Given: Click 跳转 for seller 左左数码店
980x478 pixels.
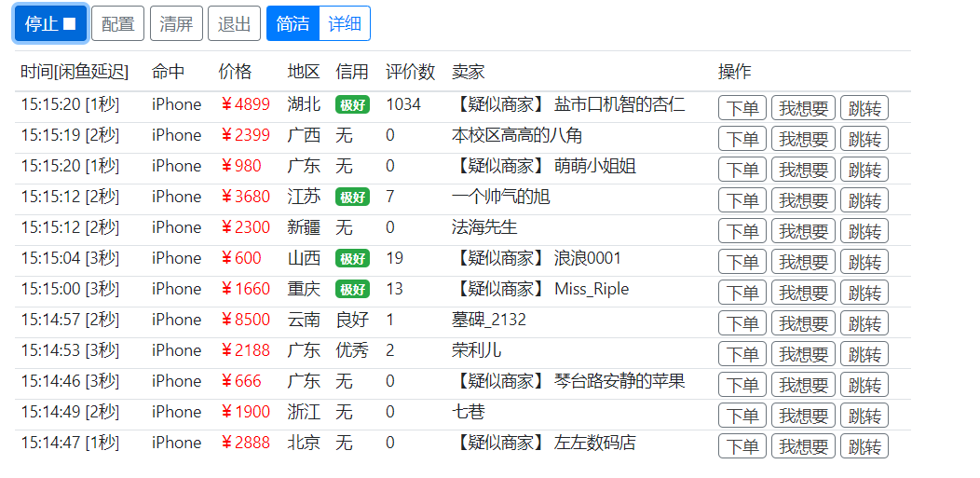Looking at the screenshot, I should (864, 446).
